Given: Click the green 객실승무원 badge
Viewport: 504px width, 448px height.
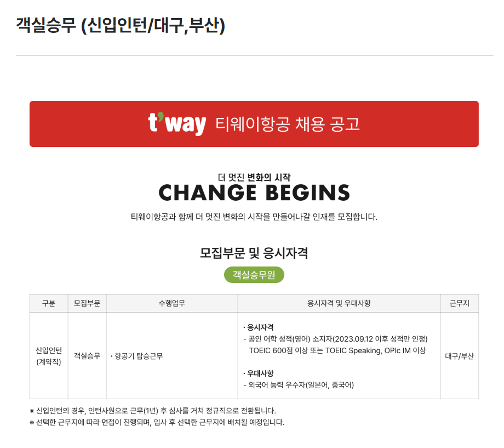Looking at the screenshot, I should click(254, 275).
